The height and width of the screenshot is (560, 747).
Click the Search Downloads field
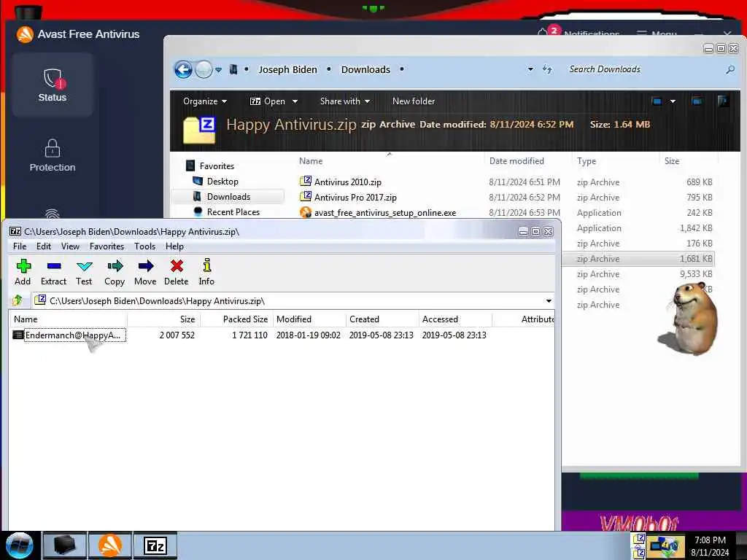coord(643,69)
